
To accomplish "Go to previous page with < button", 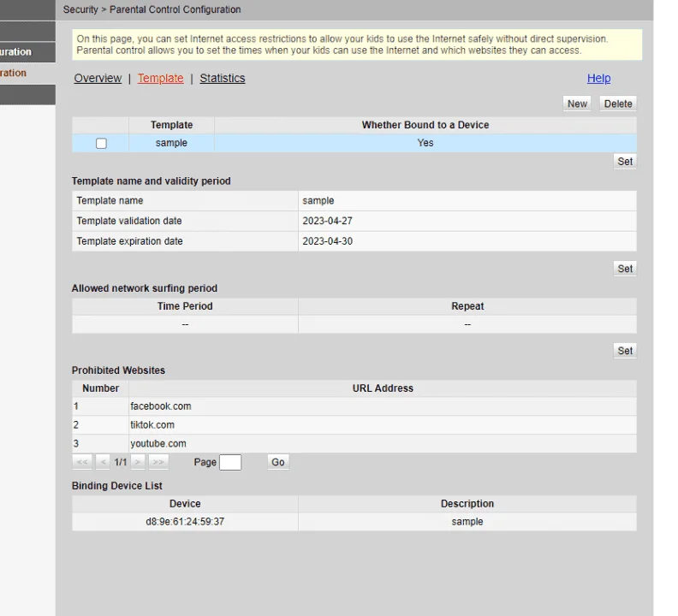I will 103,462.
